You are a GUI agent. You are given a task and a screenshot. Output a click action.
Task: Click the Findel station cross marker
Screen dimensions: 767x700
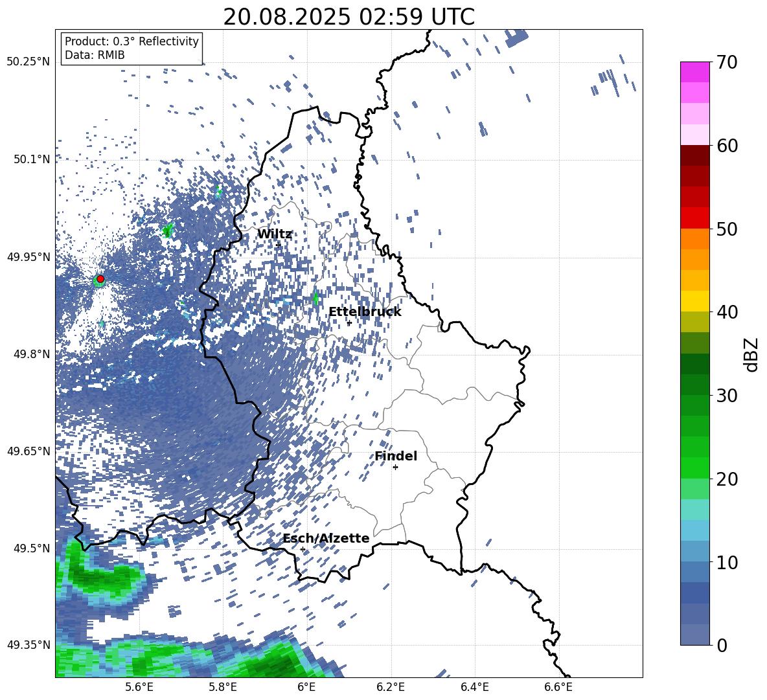point(395,468)
